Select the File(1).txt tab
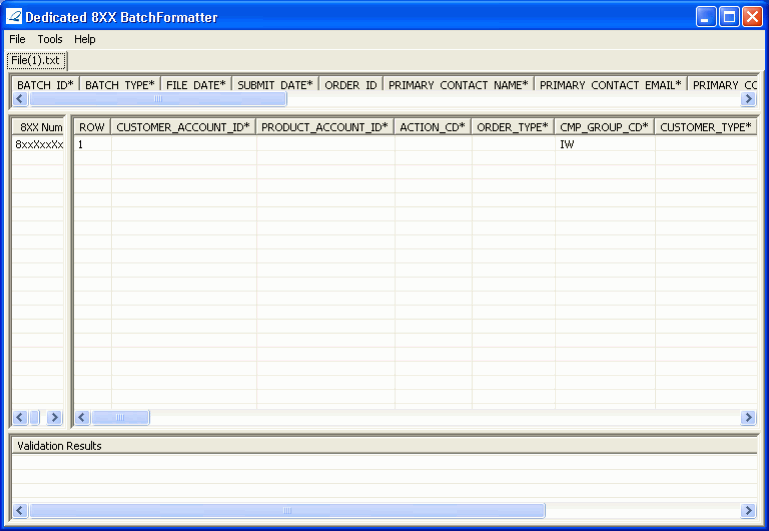 point(36,60)
